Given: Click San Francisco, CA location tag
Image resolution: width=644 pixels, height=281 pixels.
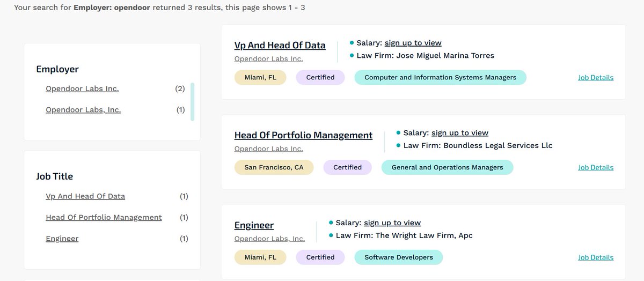Looking at the screenshot, I should coord(274,167).
